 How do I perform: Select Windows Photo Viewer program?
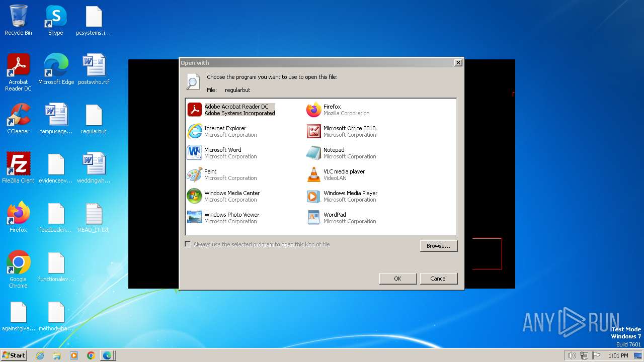click(223, 218)
